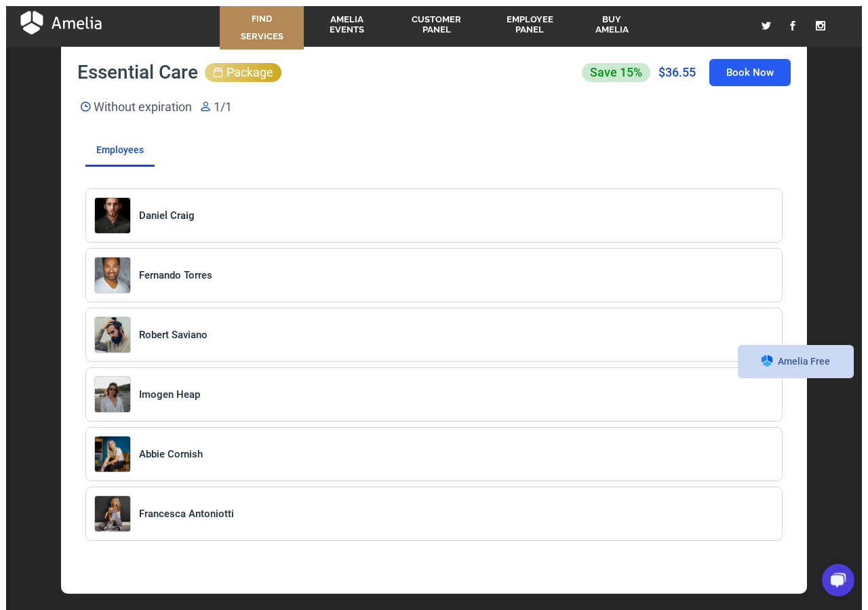Image resolution: width=868 pixels, height=610 pixels.
Task: Open the chat bubble widget
Action: point(838,580)
